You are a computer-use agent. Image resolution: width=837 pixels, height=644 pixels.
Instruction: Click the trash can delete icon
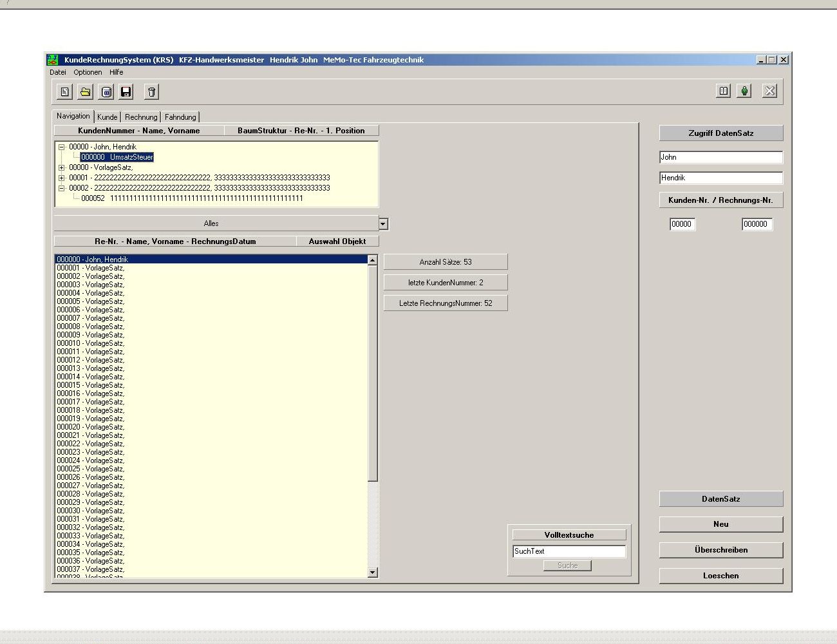pyautogui.click(x=151, y=91)
